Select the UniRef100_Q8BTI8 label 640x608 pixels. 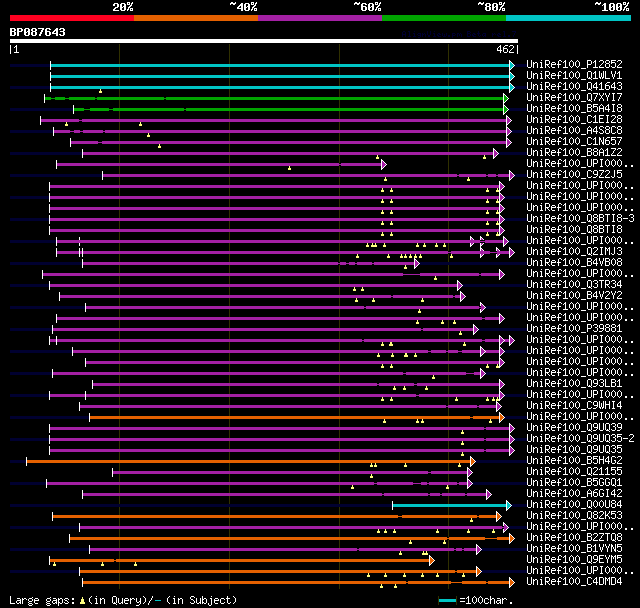pyautogui.click(x=574, y=230)
